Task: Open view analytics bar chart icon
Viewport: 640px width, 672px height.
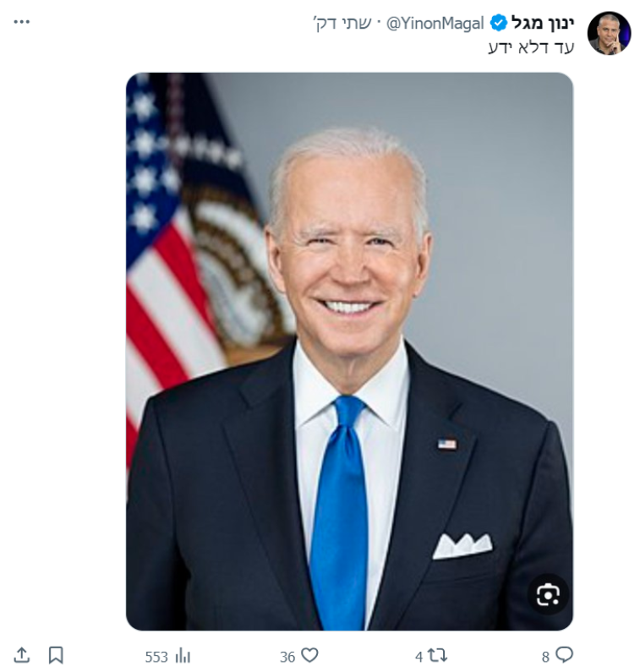Action: click(x=183, y=656)
